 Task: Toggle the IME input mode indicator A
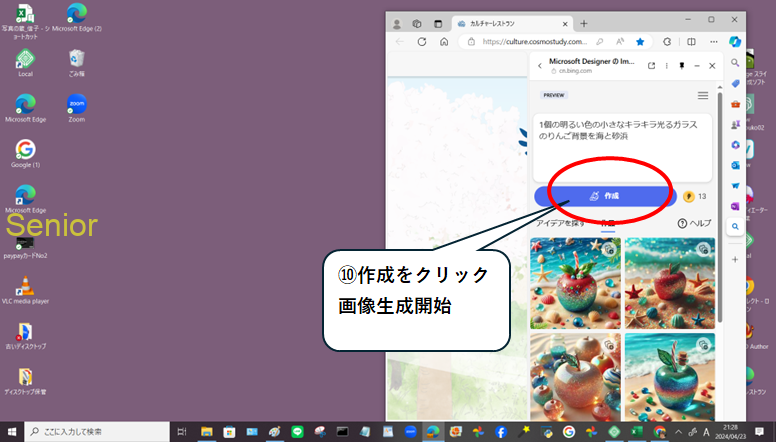tap(706, 432)
